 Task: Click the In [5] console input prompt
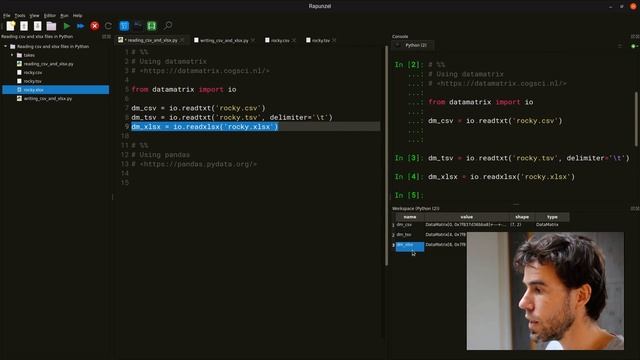tap(409, 196)
